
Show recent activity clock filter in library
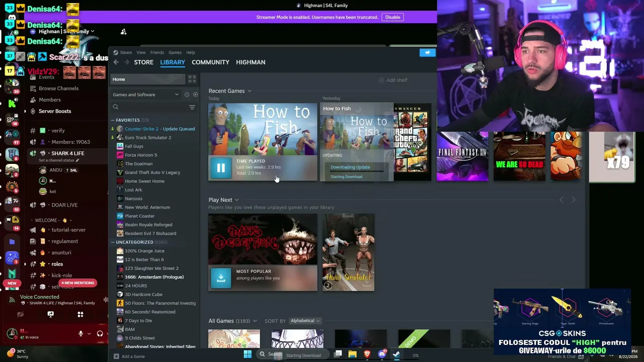pos(187,95)
